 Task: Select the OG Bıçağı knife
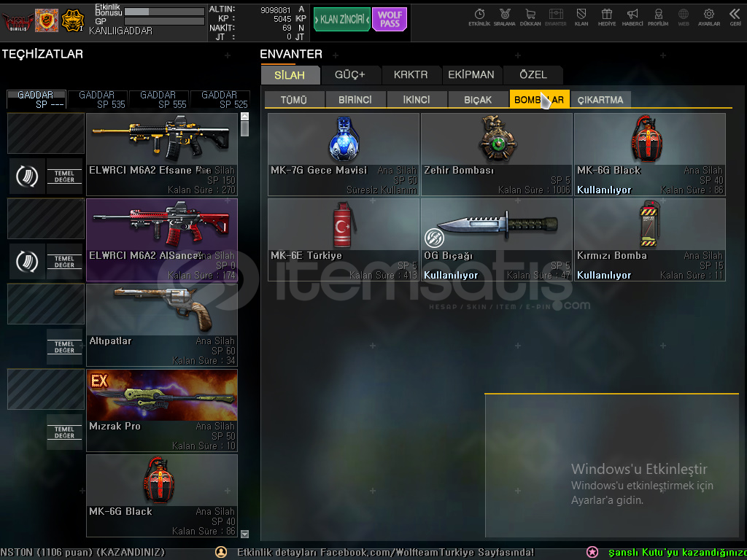(496, 240)
